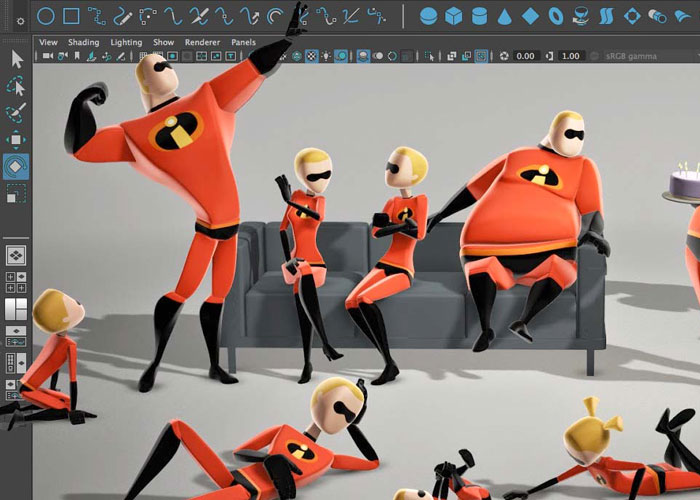The image size is (700, 500).
Task: Toggle the motion blur icon
Action: click(378, 56)
